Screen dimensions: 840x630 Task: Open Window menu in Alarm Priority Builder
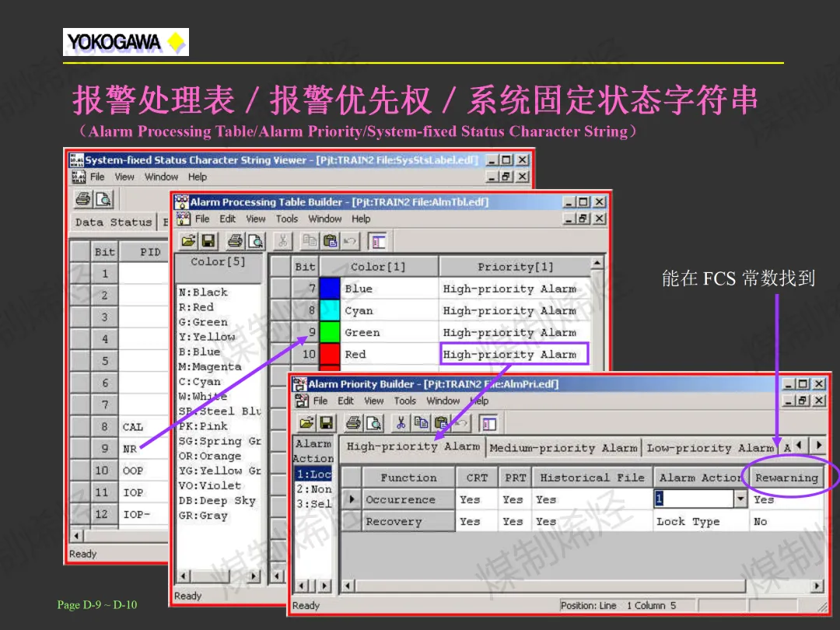coord(443,401)
